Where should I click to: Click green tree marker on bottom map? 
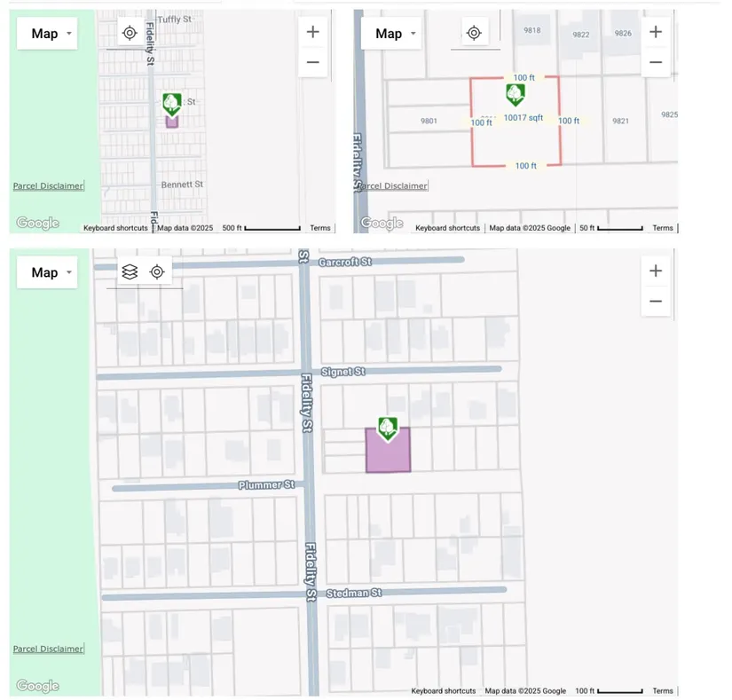(x=387, y=429)
